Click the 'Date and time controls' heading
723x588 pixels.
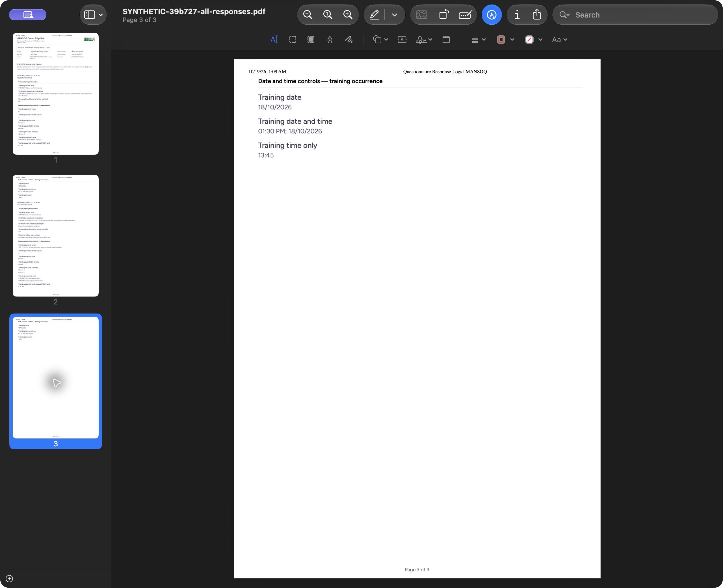click(320, 81)
